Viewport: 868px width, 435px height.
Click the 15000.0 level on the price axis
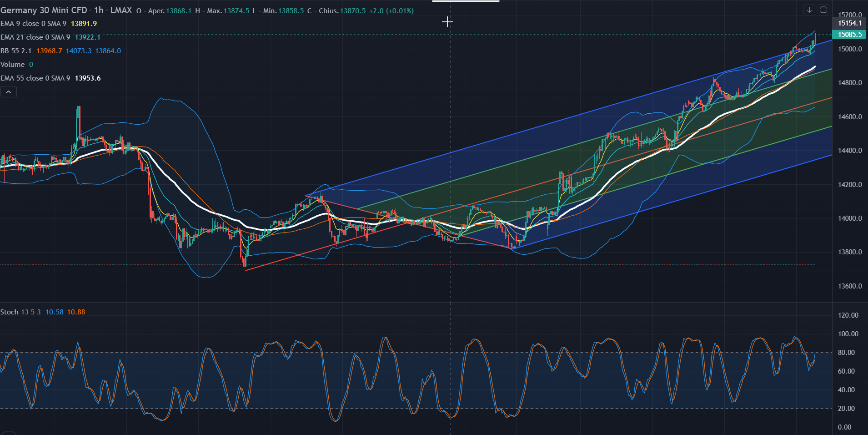[x=850, y=49]
